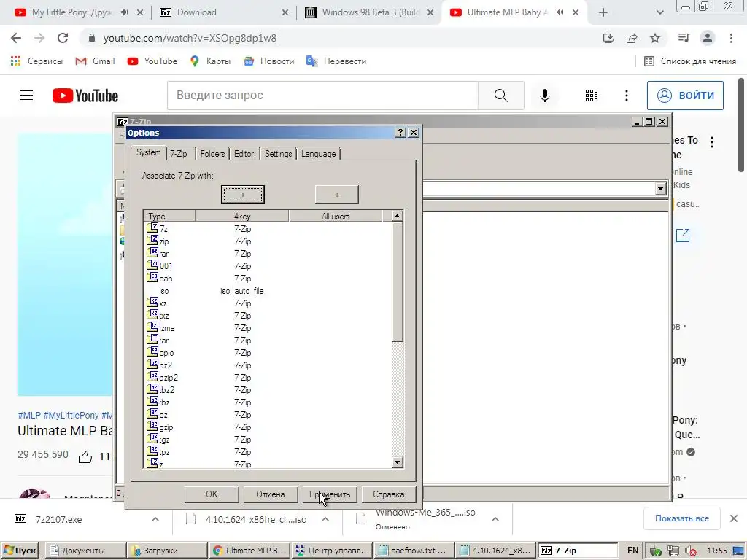Open the Перевести bookmark
The image size is (747, 560).
tap(336, 61)
